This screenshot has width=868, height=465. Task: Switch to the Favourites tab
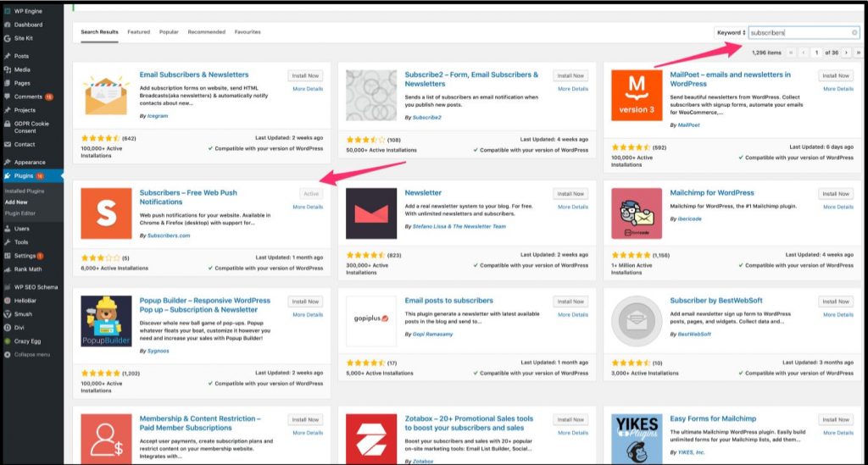point(248,32)
